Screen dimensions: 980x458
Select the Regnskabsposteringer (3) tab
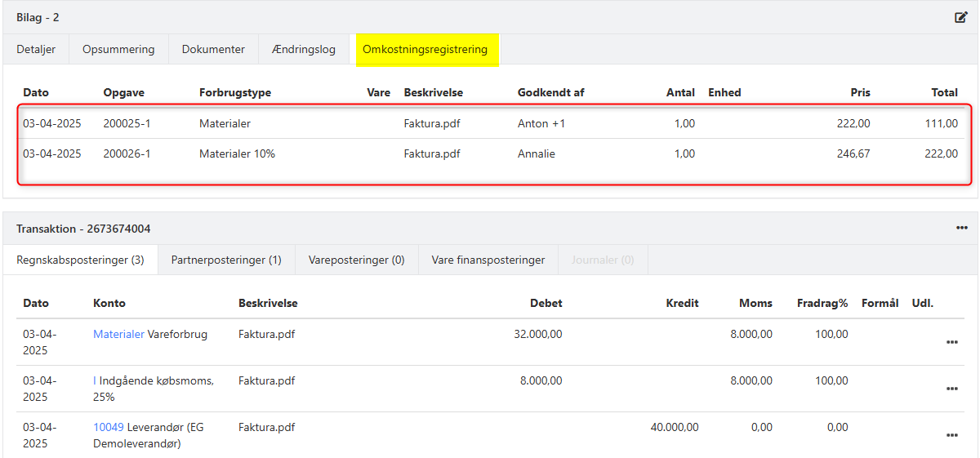(80, 260)
